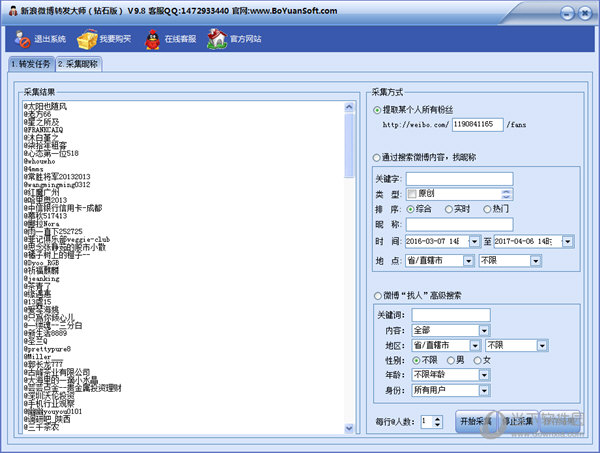The width and height of the screenshot is (600, 453).
Task: Click the 开始采集 button
Action: click(476, 422)
